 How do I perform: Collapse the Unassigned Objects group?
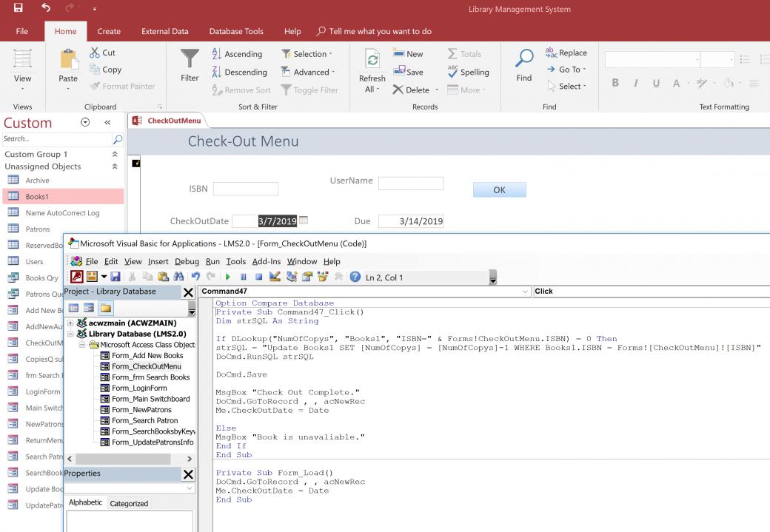(x=115, y=166)
